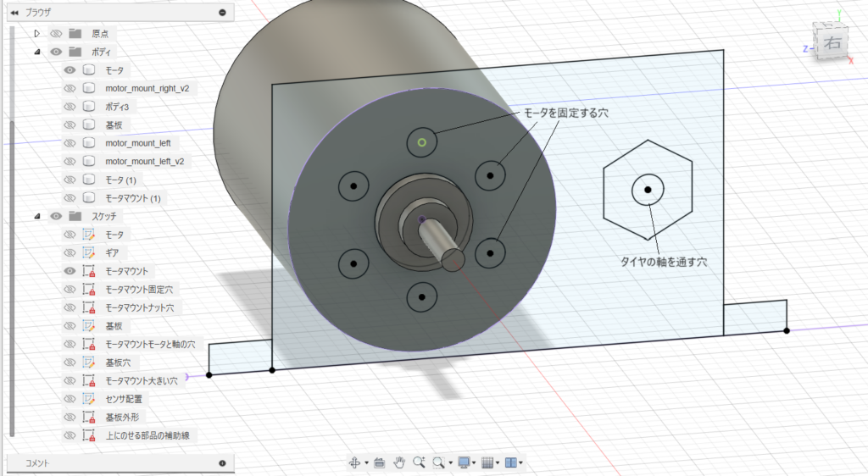The image size is (868, 476).
Task: Click the round options icon on コメント bar
Action: coord(223,463)
